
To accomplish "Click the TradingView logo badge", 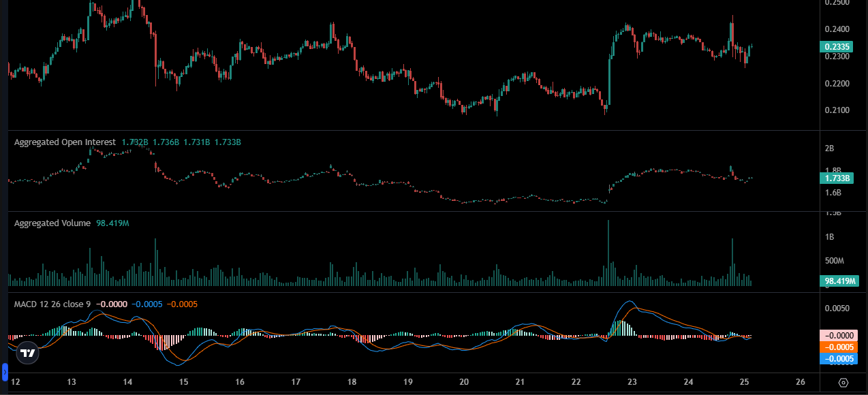I will click(x=27, y=353).
